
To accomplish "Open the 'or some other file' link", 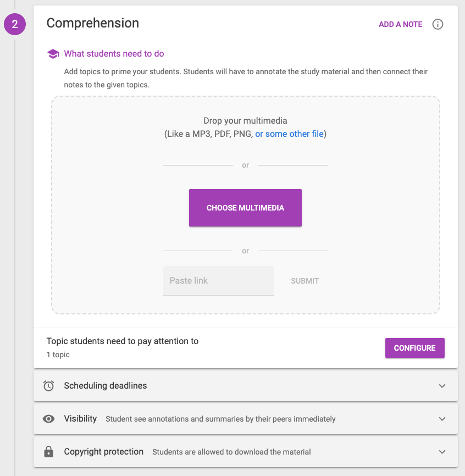I will pyautogui.click(x=289, y=134).
